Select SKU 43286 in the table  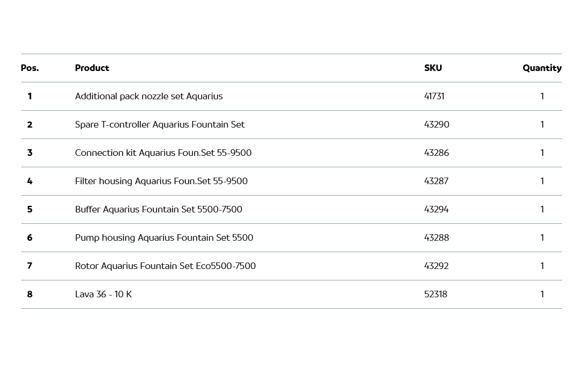436,153
